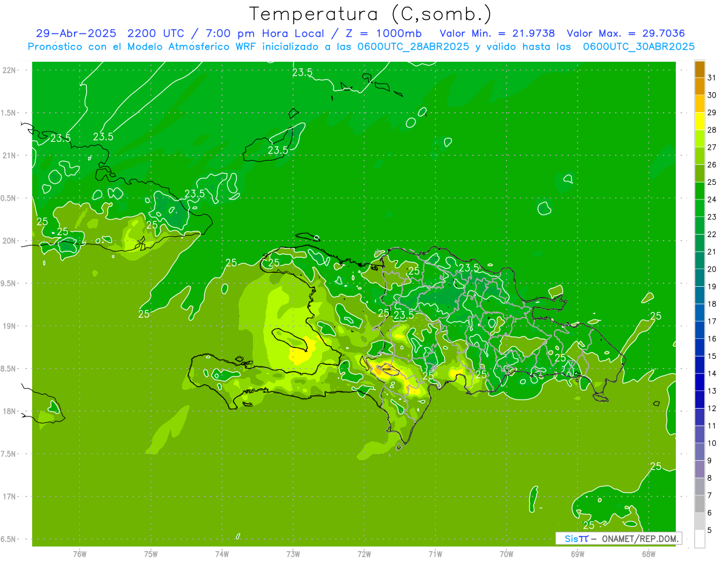The height and width of the screenshot is (562, 728).
Task: Click the title "Temperatura (C,somb.)"
Action: coord(371,14)
